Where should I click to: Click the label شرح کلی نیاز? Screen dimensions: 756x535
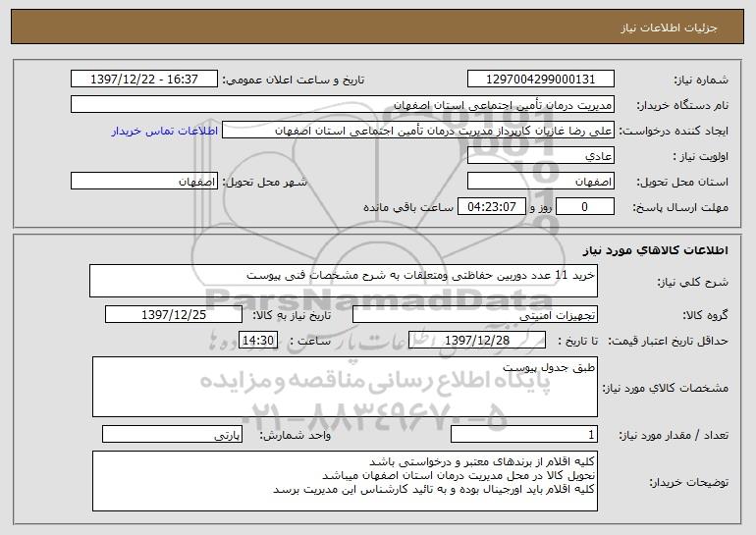click(693, 282)
